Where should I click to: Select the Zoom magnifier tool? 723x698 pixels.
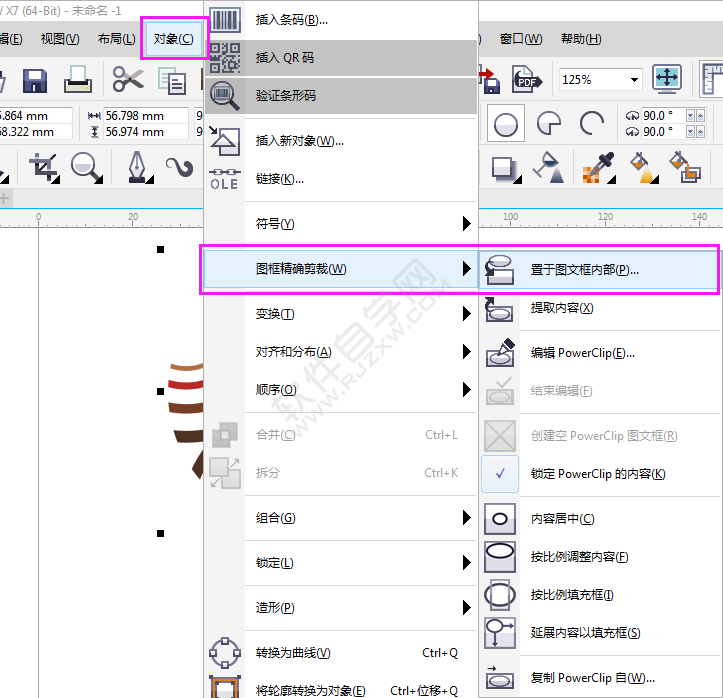tap(86, 167)
